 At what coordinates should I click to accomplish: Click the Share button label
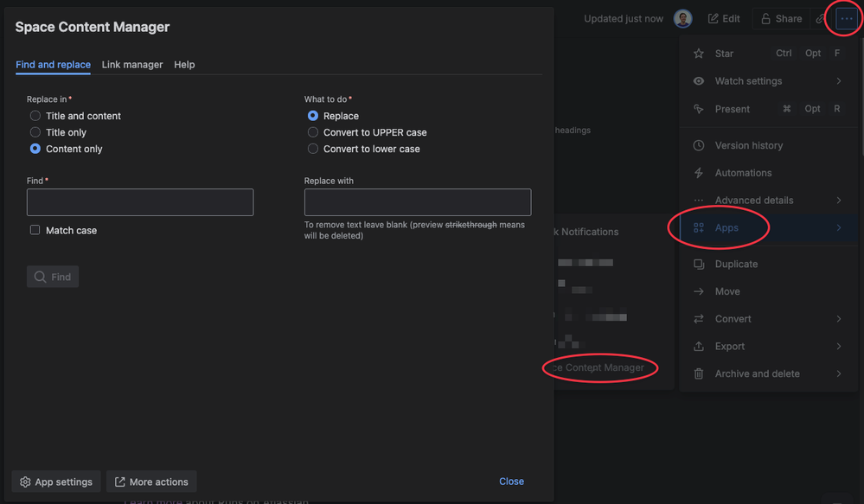[x=789, y=19]
